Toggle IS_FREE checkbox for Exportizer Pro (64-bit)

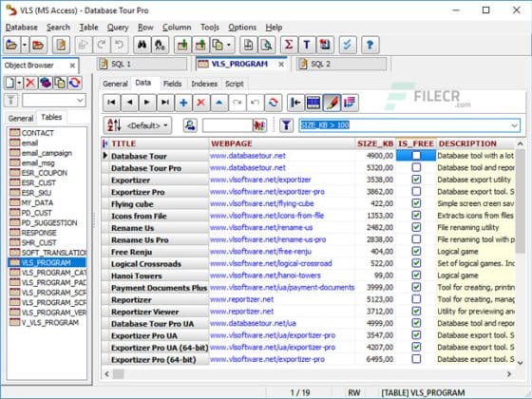(x=416, y=359)
